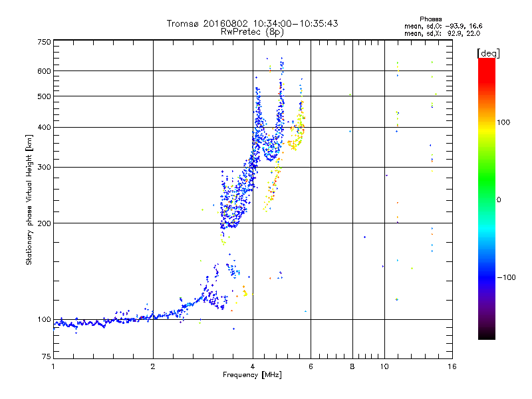Click the "[deg]" unit label above the colorbar

488,53
